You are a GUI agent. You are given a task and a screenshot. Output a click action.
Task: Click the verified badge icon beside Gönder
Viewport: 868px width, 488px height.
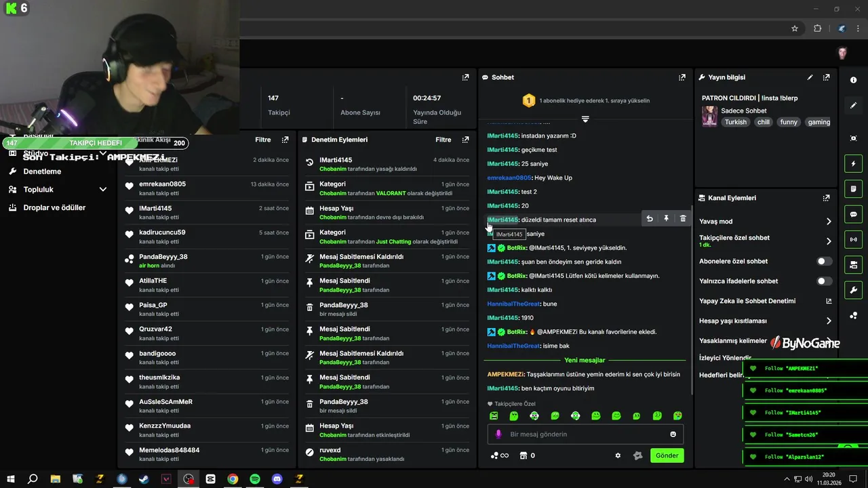(637, 455)
